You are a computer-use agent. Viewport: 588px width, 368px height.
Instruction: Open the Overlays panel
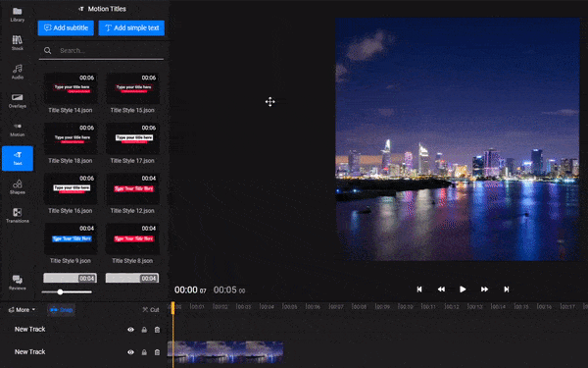pyautogui.click(x=18, y=101)
